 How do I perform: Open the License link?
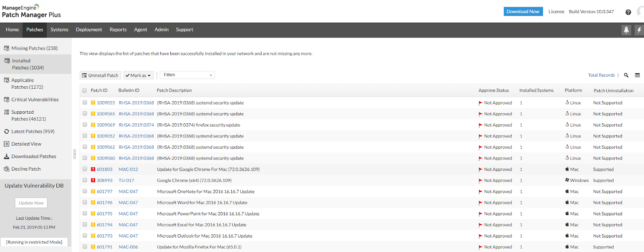tap(556, 12)
